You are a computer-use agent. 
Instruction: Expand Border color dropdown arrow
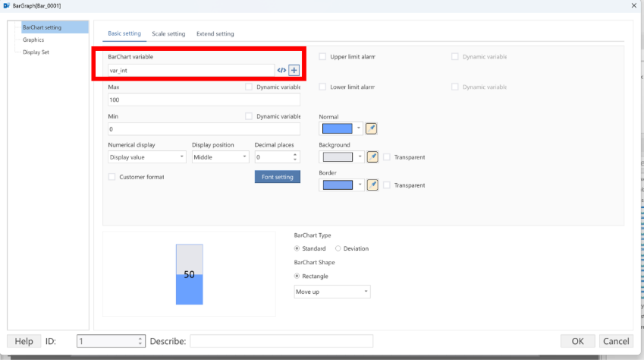click(360, 185)
